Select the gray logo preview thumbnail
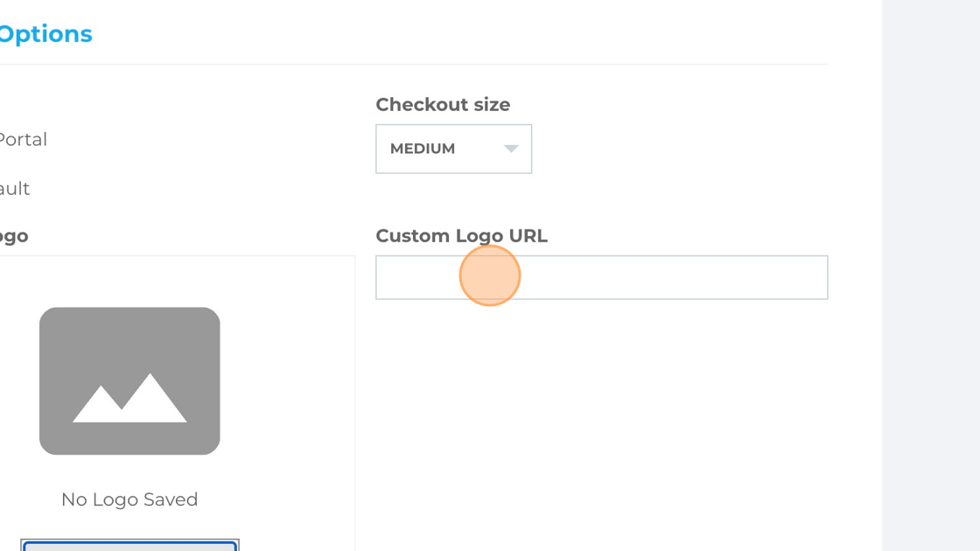This screenshot has width=980, height=551. [x=129, y=380]
